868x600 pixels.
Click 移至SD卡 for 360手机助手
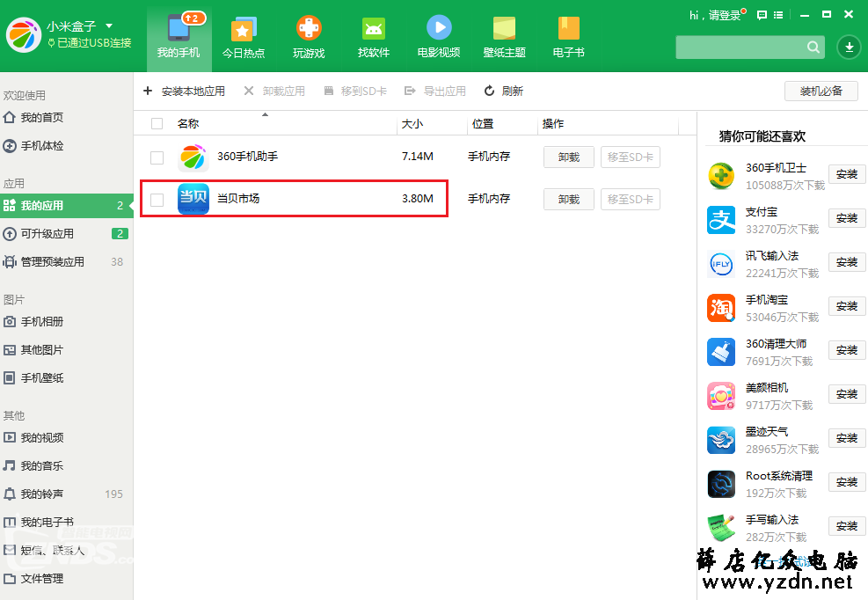(x=631, y=157)
